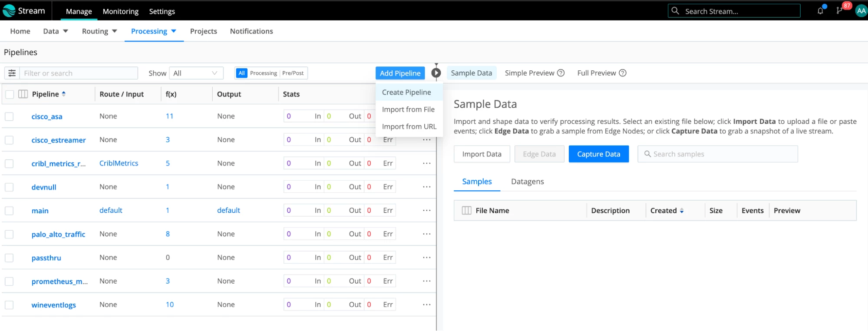The width and height of the screenshot is (868, 331).
Task: Expand the Routing dropdown menu
Action: (99, 31)
